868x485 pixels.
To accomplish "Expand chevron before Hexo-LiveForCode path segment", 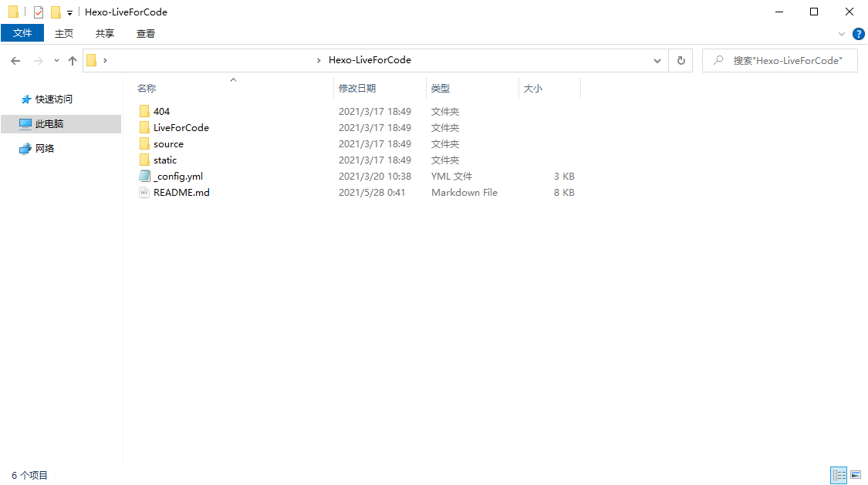I will (x=319, y=60).
